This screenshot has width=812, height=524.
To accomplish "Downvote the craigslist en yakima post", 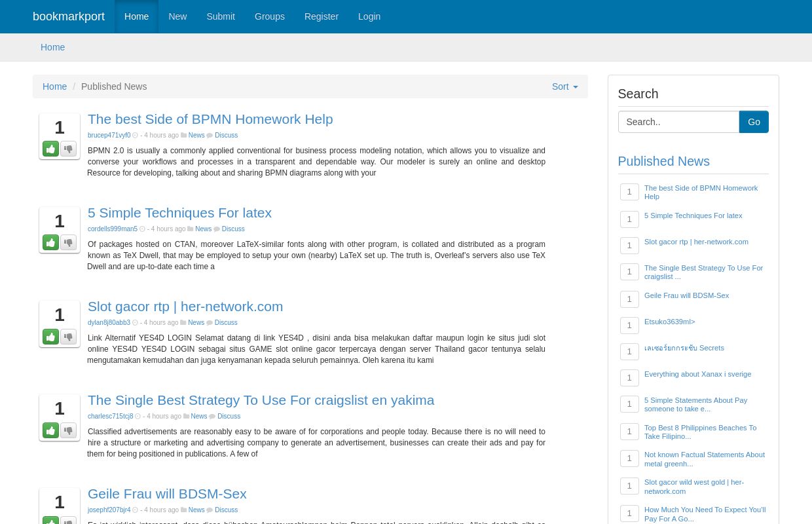I will point(68,430).
